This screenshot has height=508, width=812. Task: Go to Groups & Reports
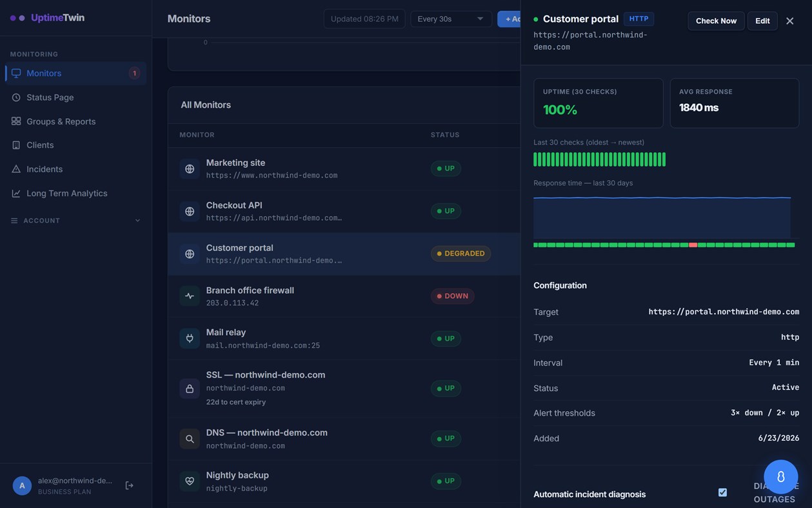(x=75, y=121)
